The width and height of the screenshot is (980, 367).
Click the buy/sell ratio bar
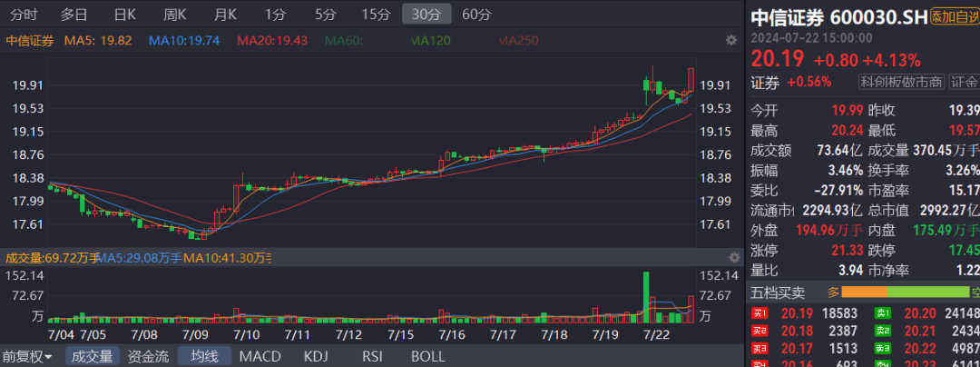pos(905,292)
